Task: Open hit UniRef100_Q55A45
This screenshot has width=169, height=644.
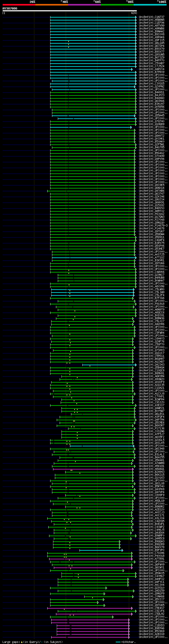Action: click(x=152, y=116)
